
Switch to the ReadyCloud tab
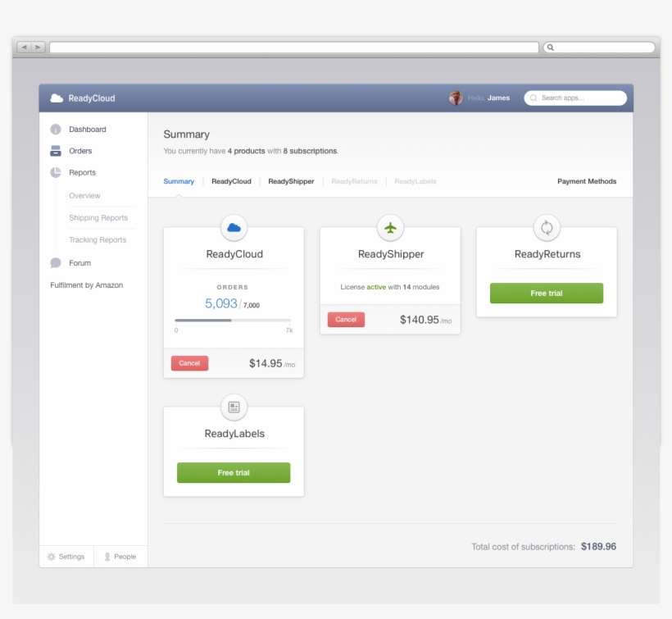tap(231, 181)
